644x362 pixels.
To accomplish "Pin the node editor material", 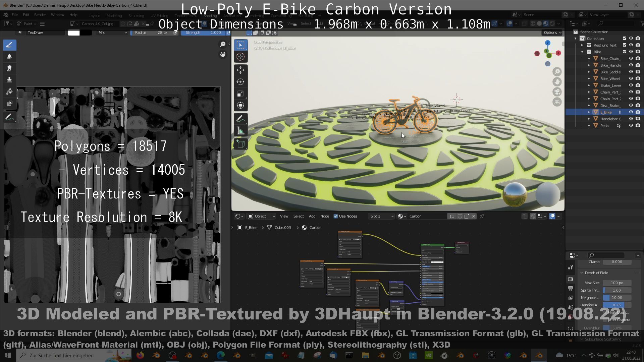I will coord(482,216).
